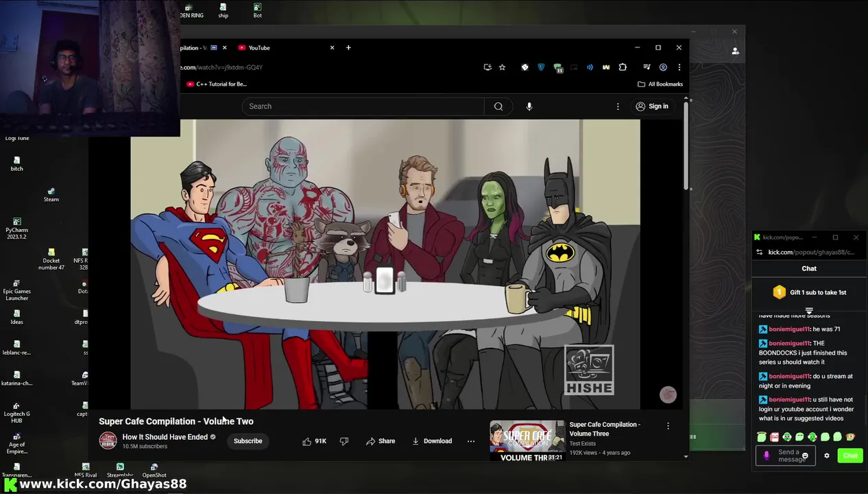Open the All Bookmarks folder

pyautogui.click(x=660, y=84)
